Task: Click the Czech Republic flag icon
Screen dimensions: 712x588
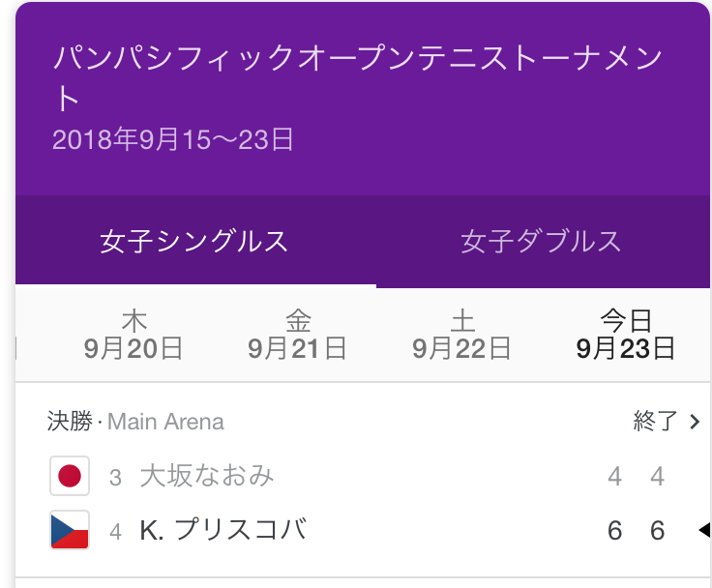Action: [x=70, y=530]
